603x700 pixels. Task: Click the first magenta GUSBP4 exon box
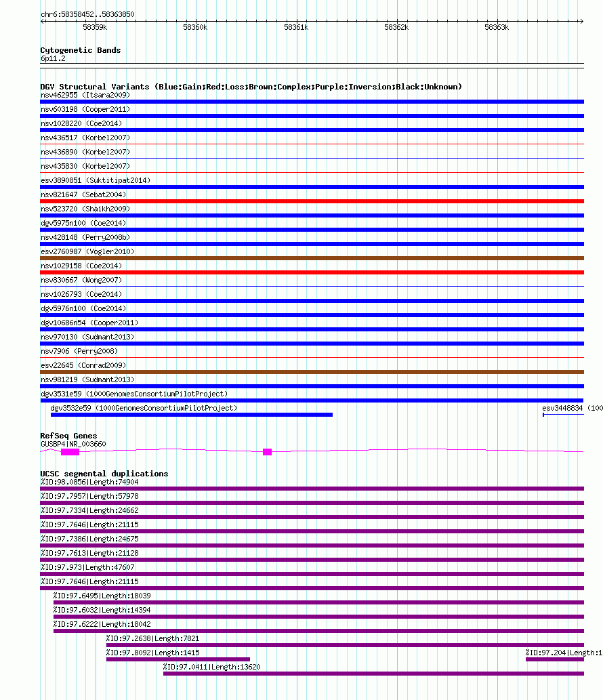[x=70, y=452]
